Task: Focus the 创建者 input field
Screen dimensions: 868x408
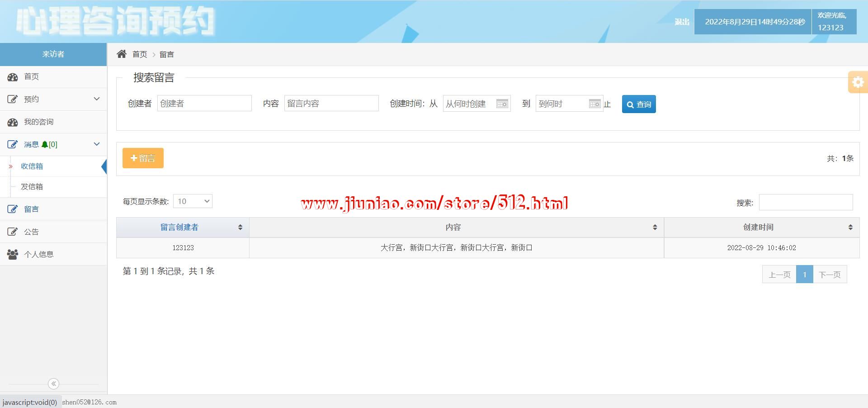Action: tap(204, 104)
